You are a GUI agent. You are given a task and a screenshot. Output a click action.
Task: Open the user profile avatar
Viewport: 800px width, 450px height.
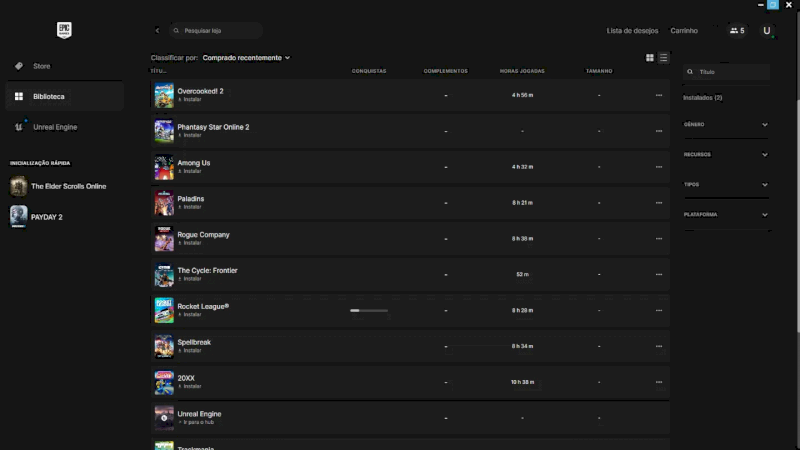(767, 31)
